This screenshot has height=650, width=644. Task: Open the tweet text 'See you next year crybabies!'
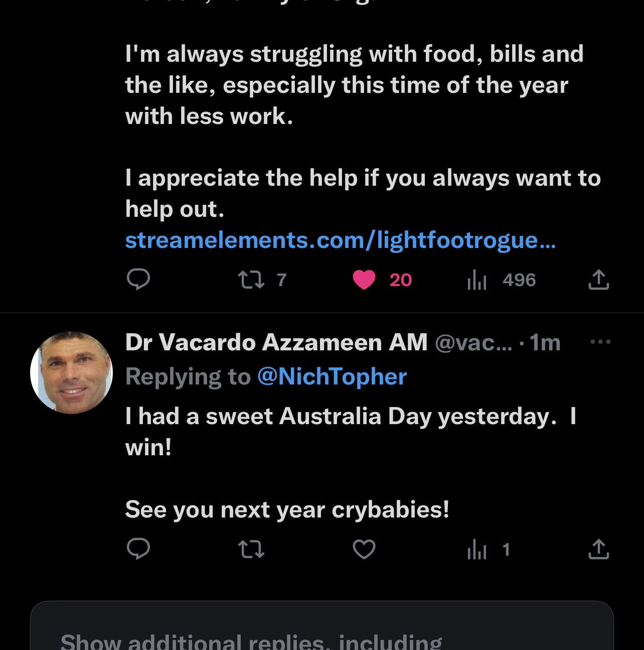click(287, 509)
